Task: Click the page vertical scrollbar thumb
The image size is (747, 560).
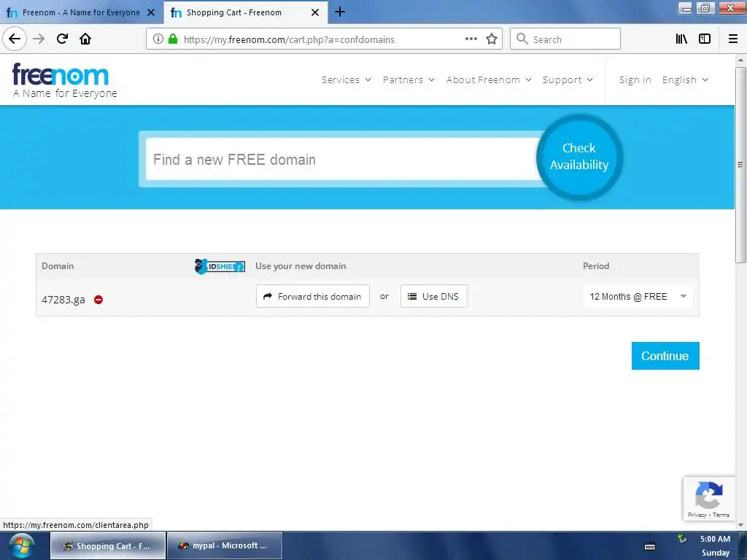Action: (x=740, y=165)
